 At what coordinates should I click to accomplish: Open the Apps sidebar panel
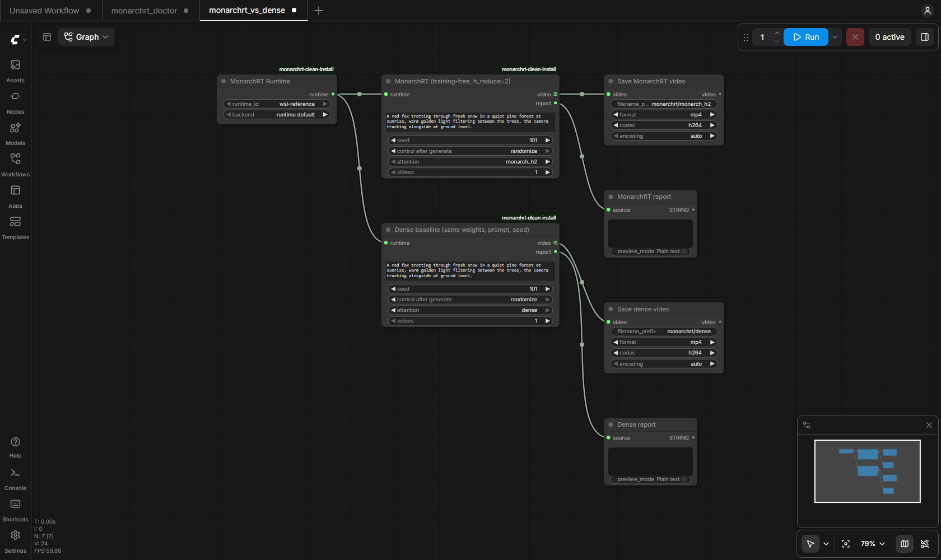tap(15, 196)
